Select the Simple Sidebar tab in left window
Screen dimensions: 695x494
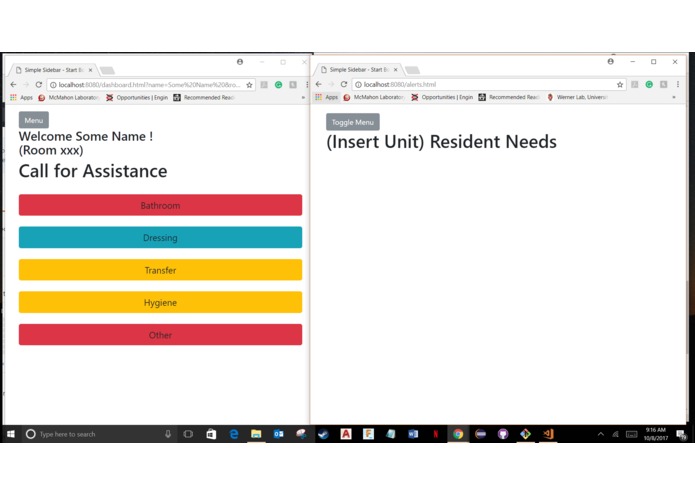[x=53, y=70]
